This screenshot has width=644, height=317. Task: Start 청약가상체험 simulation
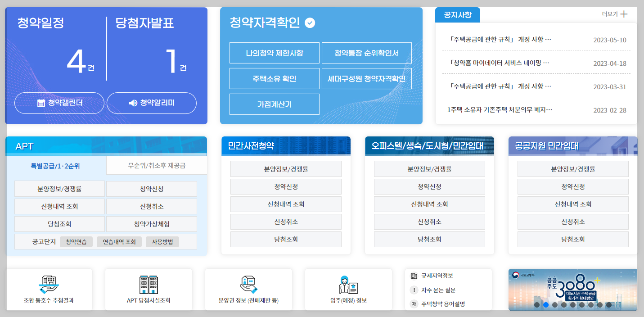tap(151, 224)
